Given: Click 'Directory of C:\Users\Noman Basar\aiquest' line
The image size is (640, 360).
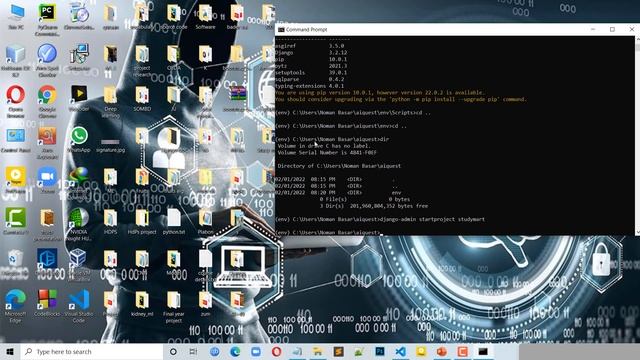Looking at the screenshot, I should click(x=339, y=166).
